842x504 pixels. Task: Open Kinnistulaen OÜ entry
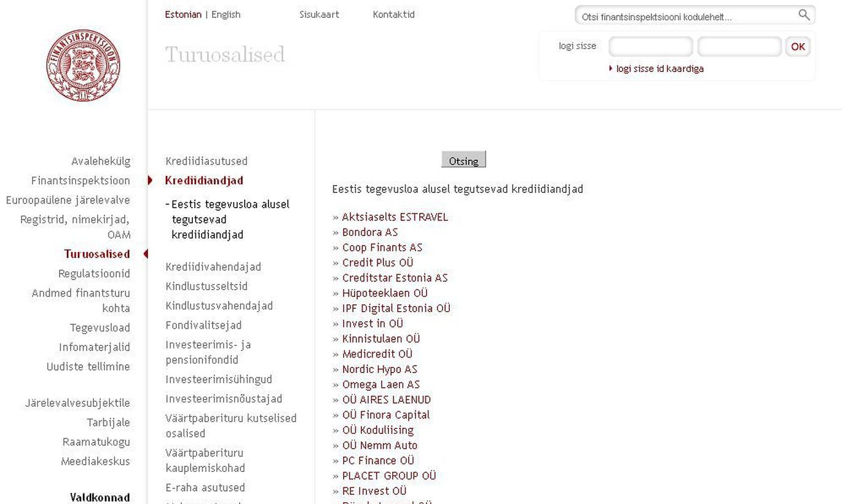tap(381, 339)
